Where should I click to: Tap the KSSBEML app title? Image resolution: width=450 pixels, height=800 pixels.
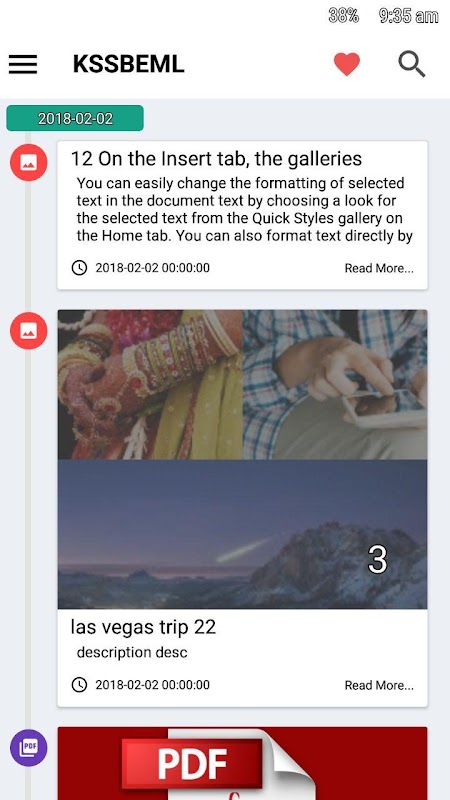[x=129, y=64]
